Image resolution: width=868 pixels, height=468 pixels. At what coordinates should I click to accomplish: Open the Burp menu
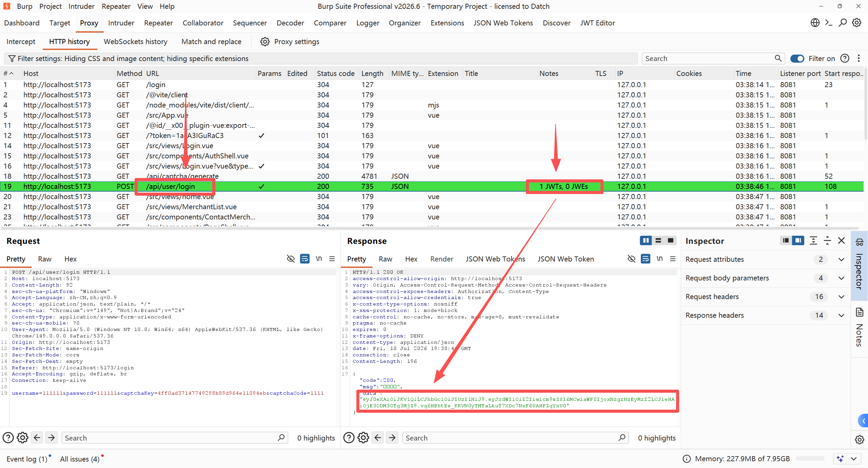(24, 6)
